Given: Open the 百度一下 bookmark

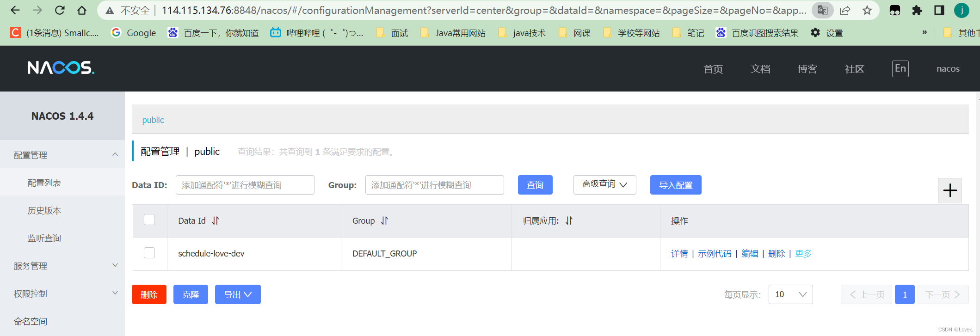Looking at the screenshot, I should 213,33.
